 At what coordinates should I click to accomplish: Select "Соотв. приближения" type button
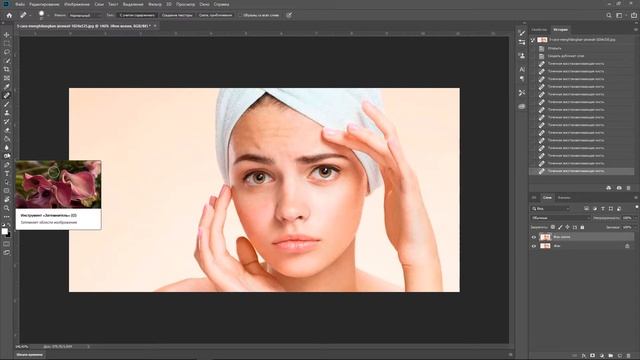click(215, 15)
